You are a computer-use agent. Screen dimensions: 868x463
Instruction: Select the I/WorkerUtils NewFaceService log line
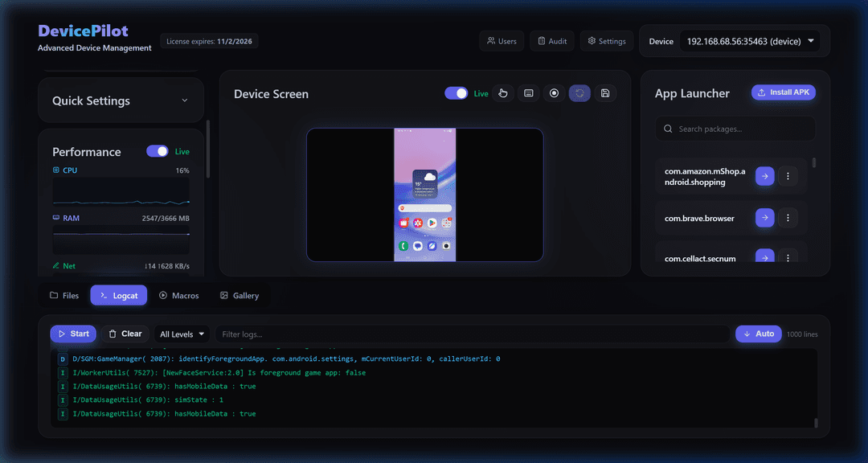point(219,373)
